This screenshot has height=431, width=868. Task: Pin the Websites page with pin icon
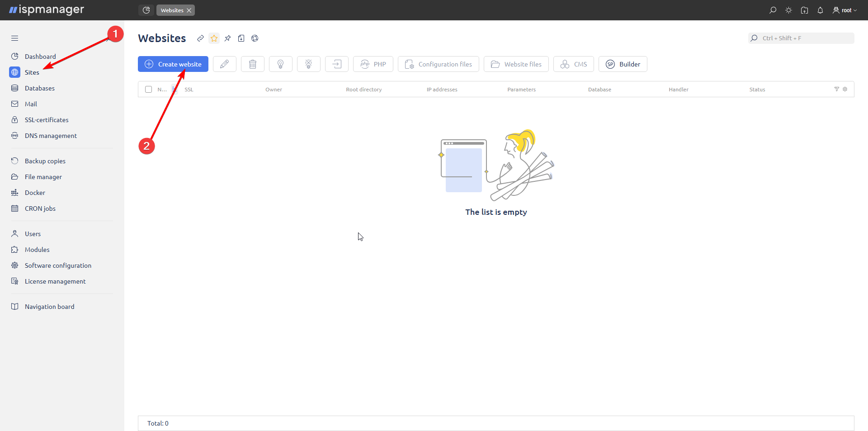click(x=227, y=38)
